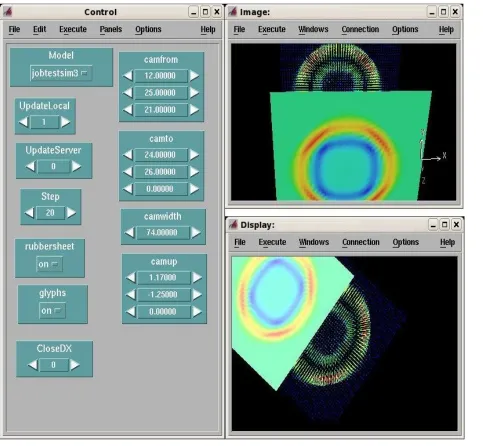Open Options menu in Image window
The height and width of the screenshot is (446, 483).
pos(405,29)
